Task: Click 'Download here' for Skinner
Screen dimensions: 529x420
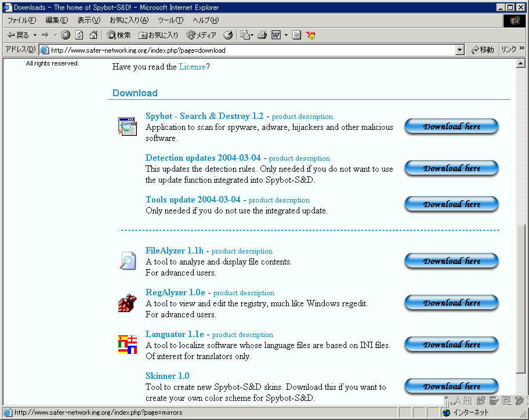Action: point(451,386)
